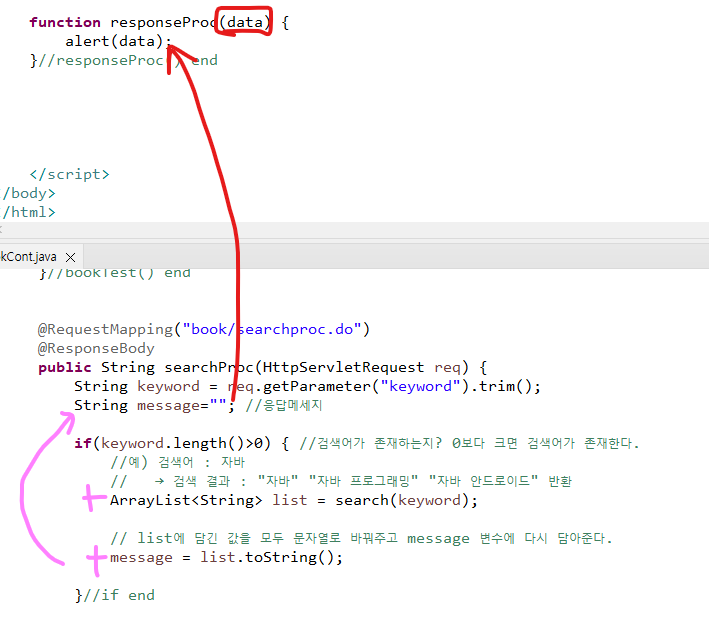The width and height of the screenshot is (709, 618).
Task: Click the 'public' keyword of searchProc
Action: point(65,367)
